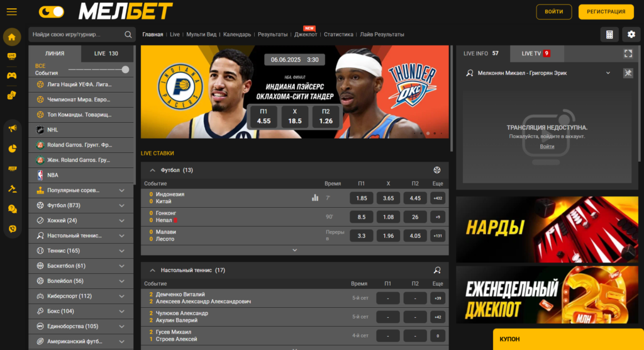Screen dimensions: 644x350
Task: Switch to the ЛИНИЯ tab
Action: pos(55,54)
